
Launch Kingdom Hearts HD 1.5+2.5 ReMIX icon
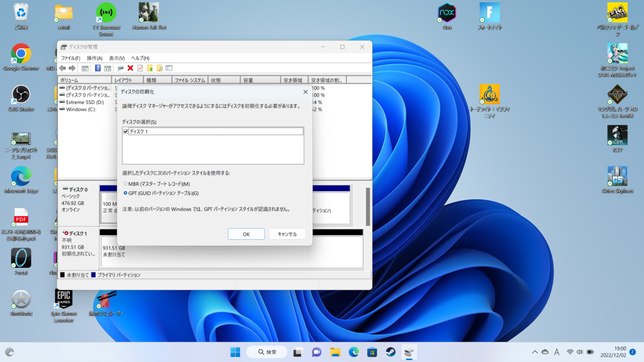pos(617,101)
